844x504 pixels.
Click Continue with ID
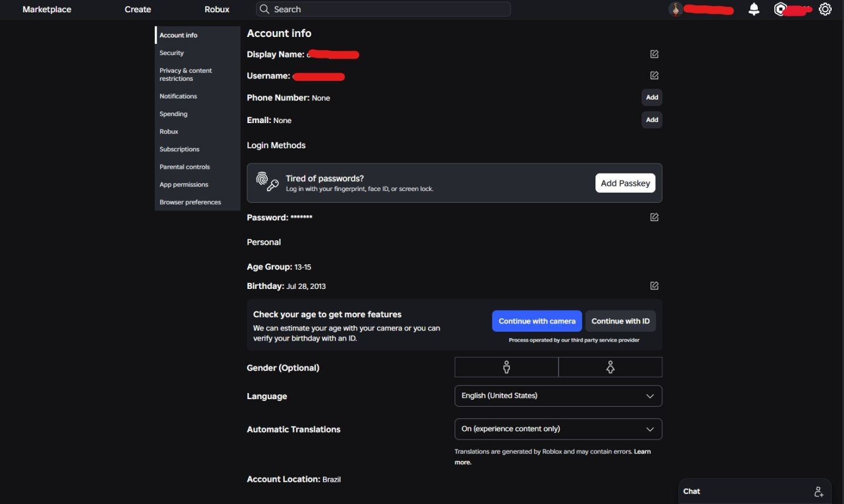pos(621,321)
